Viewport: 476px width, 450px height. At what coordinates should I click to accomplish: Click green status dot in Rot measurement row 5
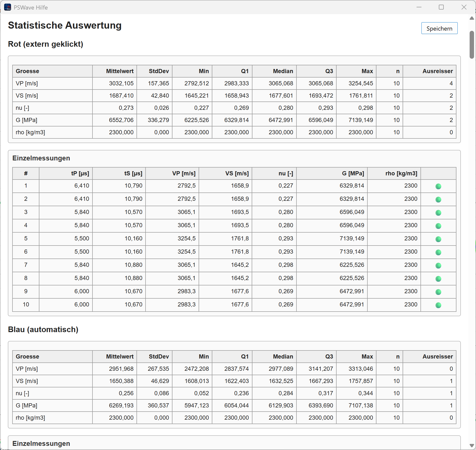pos(438,239)
